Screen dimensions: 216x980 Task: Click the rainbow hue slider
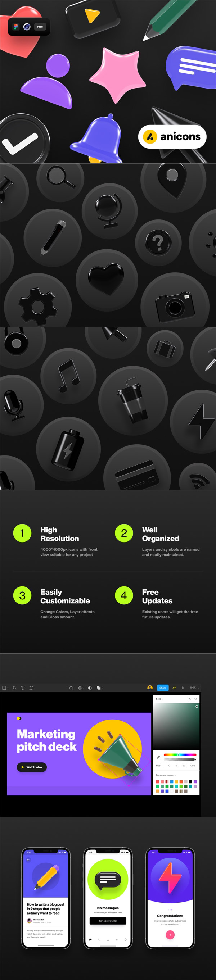pyautogui.click(x=180, y=754)
